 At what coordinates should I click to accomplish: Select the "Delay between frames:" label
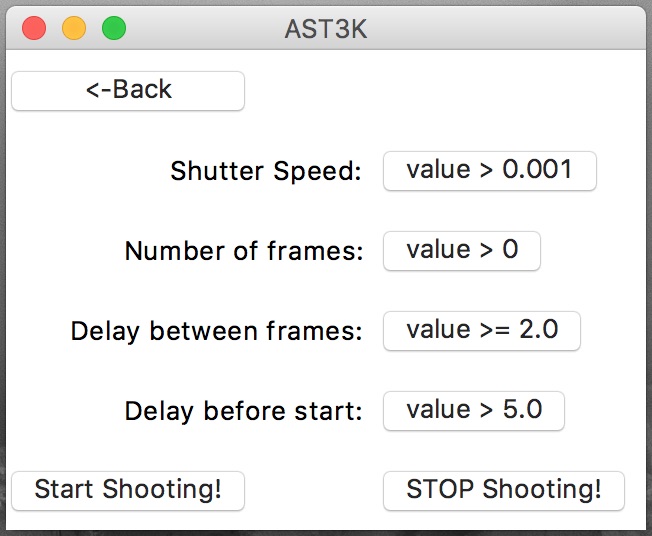coord(217,331)
